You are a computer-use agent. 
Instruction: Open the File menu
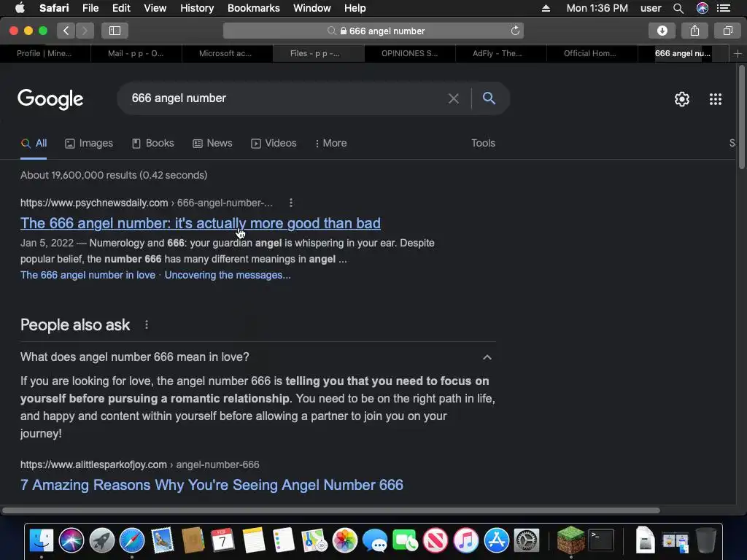[90, 8]
